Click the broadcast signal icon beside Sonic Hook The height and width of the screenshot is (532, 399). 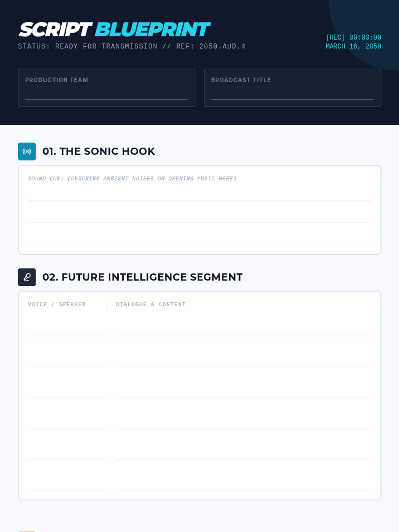click(x=27, y=152)
